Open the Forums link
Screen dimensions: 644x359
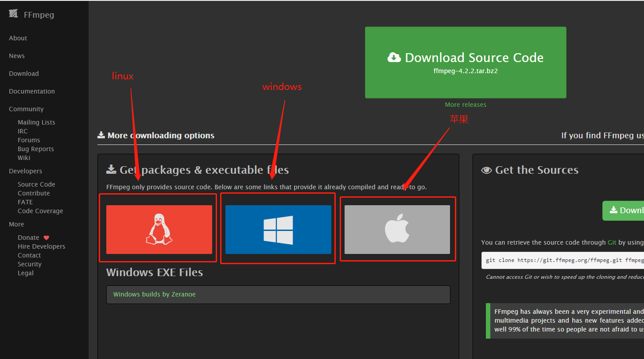click(29, 140)
